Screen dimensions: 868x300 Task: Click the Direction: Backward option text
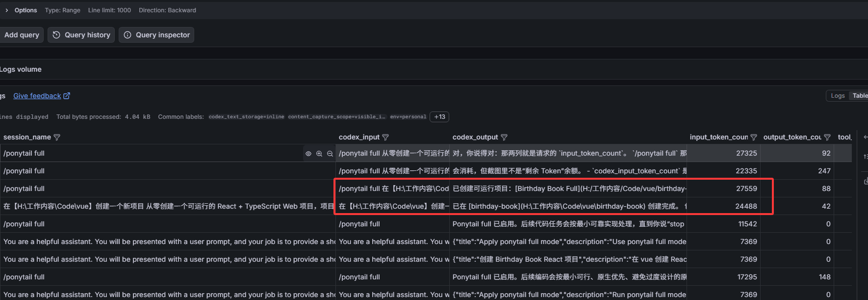click(x=167, y=10)
